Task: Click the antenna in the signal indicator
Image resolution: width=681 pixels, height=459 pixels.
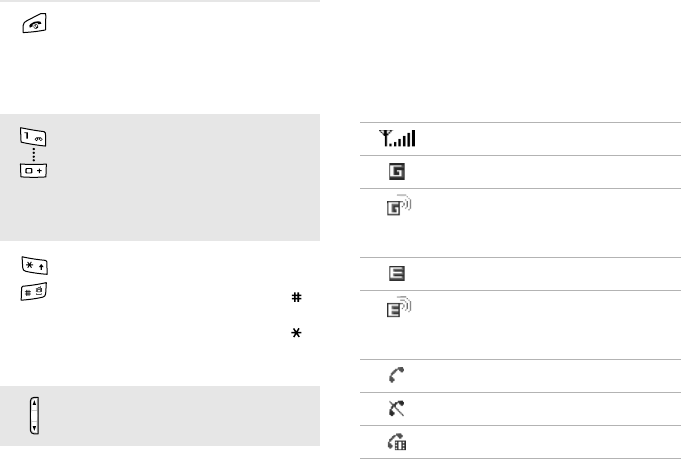Action: (384, 138)
